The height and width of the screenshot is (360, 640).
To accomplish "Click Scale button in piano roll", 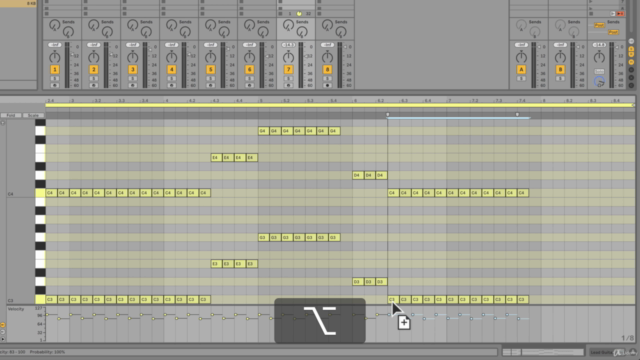I will [x=33, y=116].
